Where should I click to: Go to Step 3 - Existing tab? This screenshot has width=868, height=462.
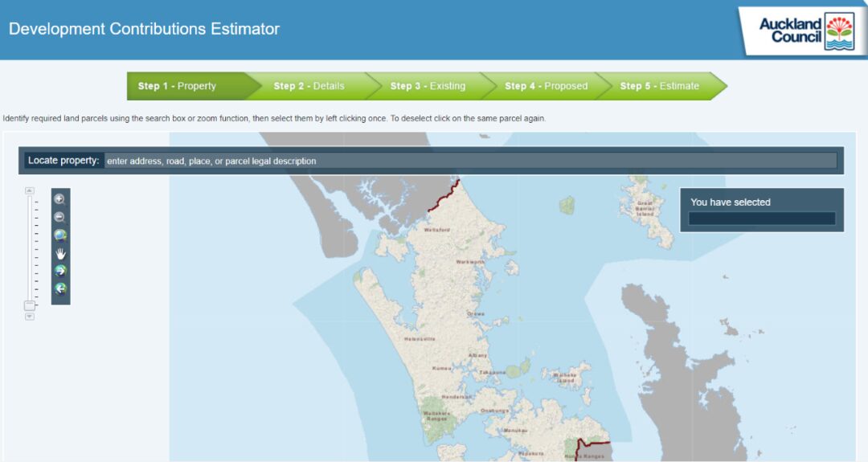tap(428, 86)
